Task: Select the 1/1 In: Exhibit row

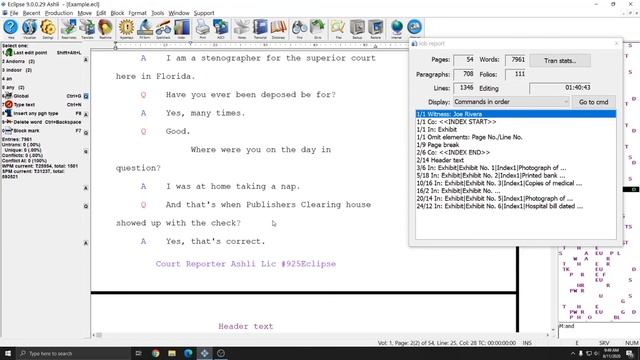Action: (x=516, y=129)
